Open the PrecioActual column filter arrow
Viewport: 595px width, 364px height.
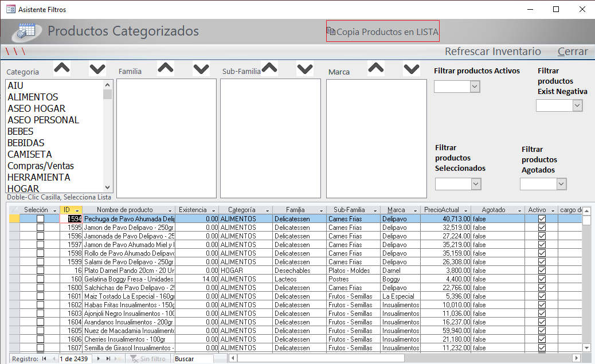tap(465, 210)
